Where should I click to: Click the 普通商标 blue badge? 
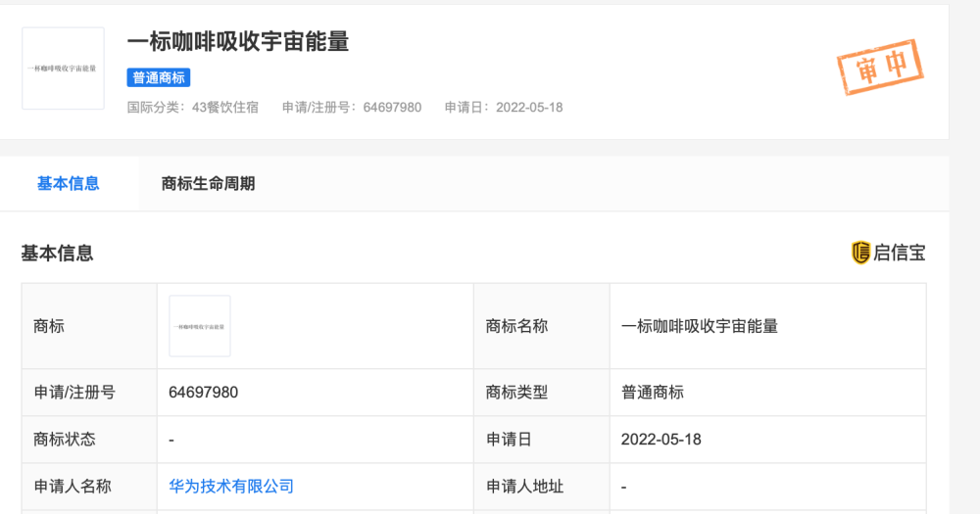coord(159,77)
